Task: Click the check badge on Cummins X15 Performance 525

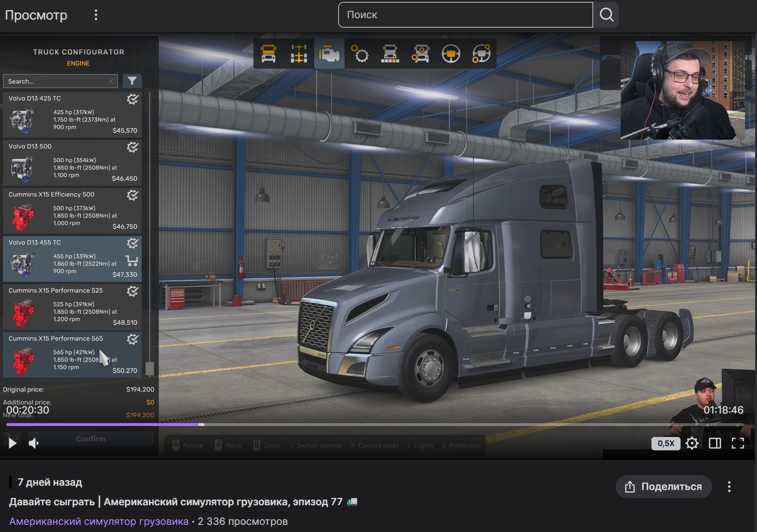Action: click(x=132, y=291)
